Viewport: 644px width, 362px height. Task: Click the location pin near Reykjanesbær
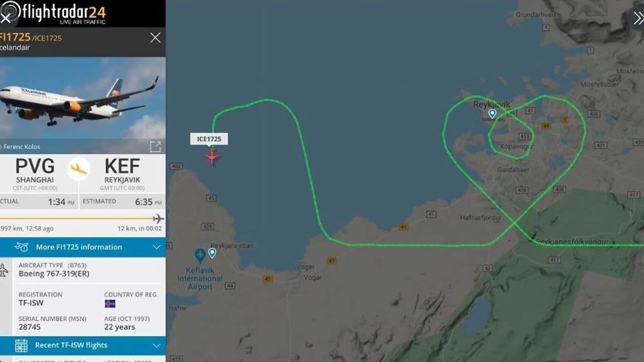pyautogui.click(x=212, y=253)
